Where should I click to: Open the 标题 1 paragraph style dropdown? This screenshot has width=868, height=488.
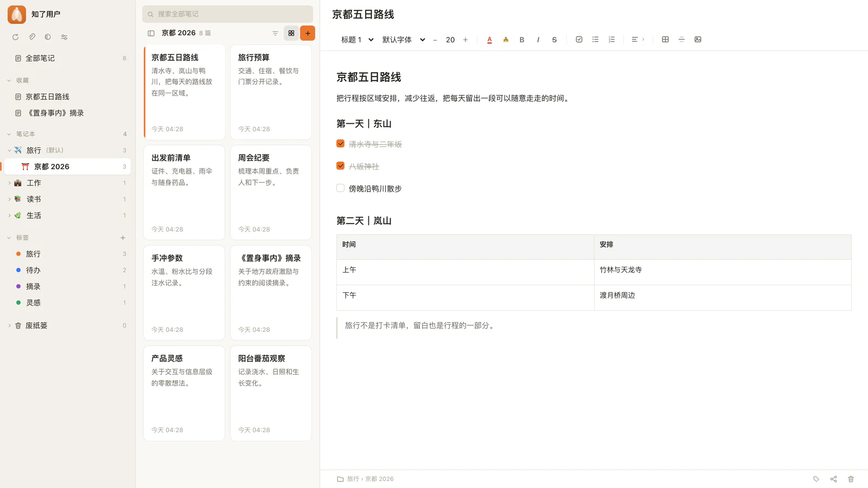click(x=357, y=40)
